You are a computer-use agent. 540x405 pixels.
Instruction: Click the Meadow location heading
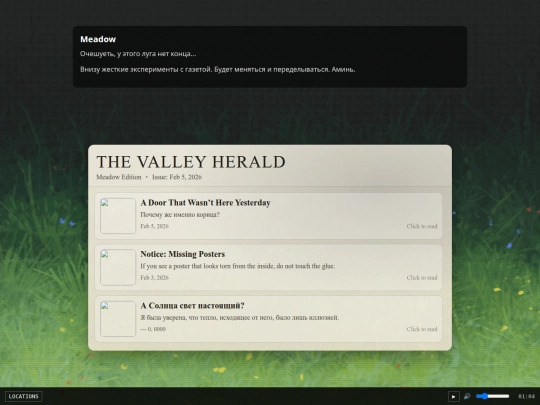point(98,39)
